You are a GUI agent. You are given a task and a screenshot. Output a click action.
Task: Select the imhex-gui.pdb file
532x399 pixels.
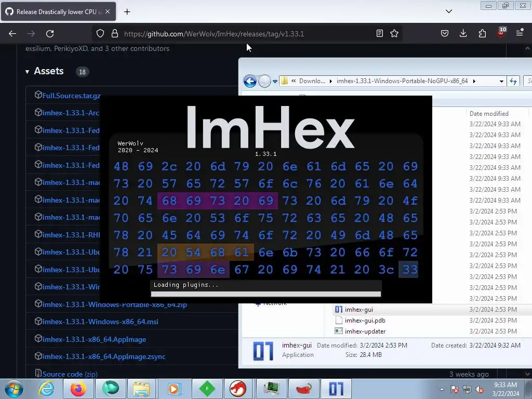[x=365, y=320]
